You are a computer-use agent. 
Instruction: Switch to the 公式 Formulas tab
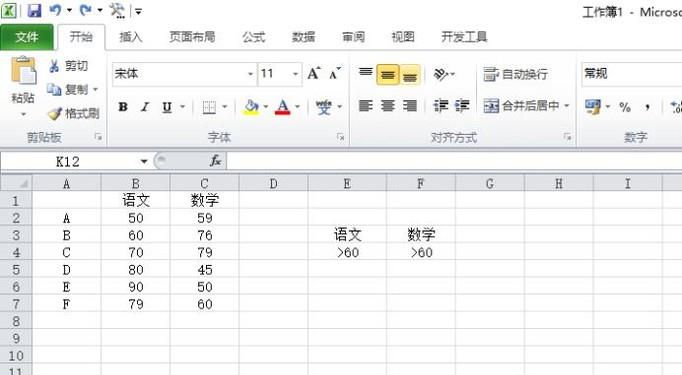tap(254, 37)
